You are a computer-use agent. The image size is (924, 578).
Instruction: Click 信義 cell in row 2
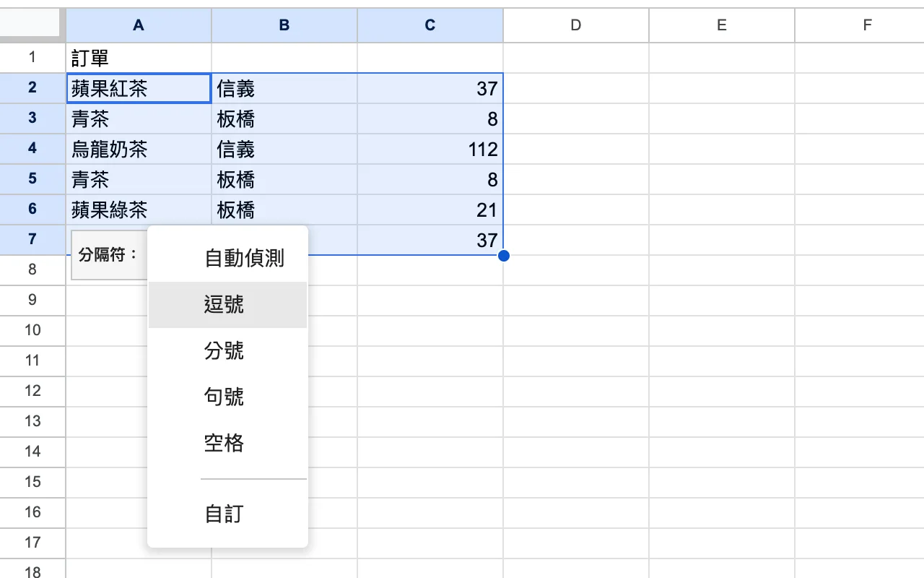click(284, 88)
